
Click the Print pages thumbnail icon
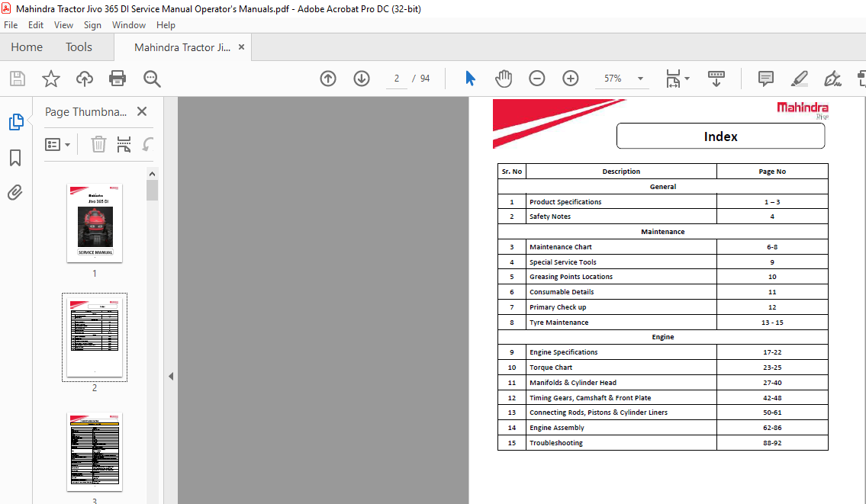[124, 144]
